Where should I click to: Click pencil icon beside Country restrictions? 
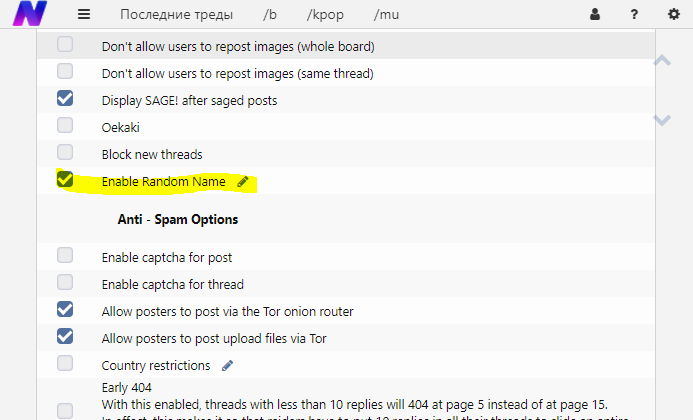point(227,365)
